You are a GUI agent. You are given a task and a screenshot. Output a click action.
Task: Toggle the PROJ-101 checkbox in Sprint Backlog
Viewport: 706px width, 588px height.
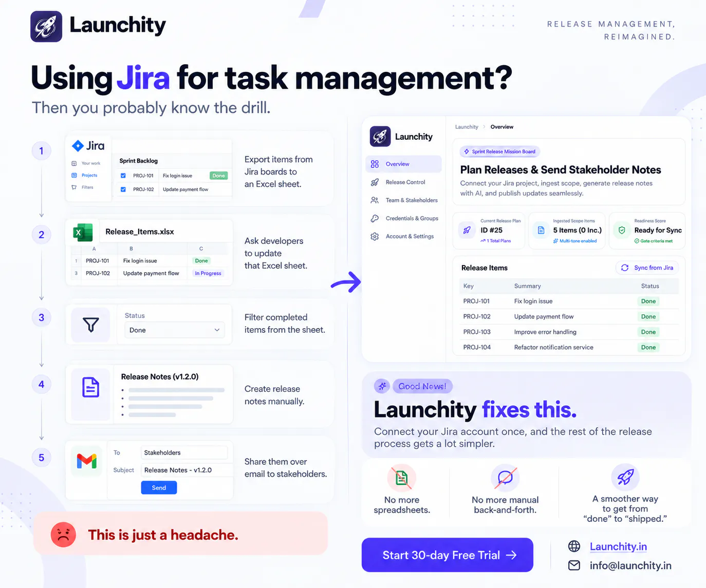click(123, 176)
